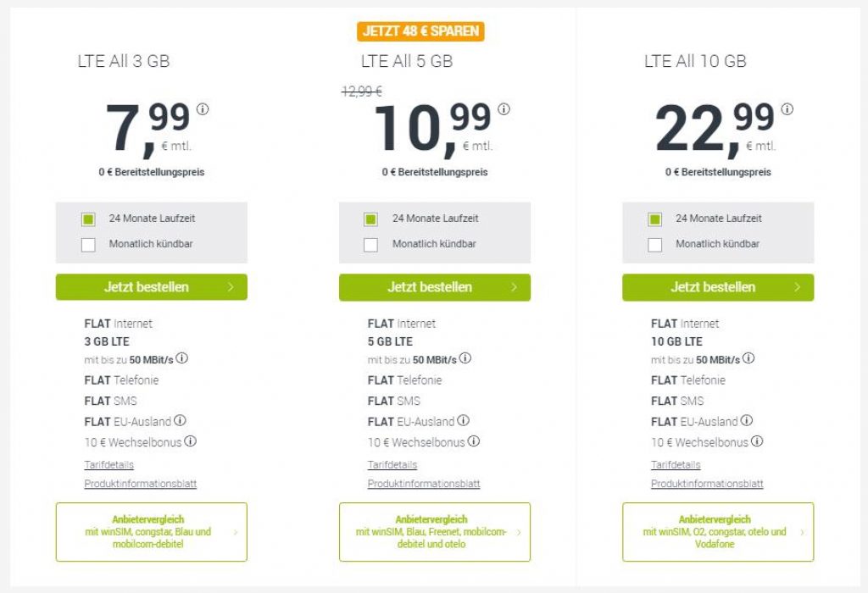This screenshot has height=593, width=868.
Task: Open Tarifdetails for LTE All 5 GB
Action: point(392,465)
